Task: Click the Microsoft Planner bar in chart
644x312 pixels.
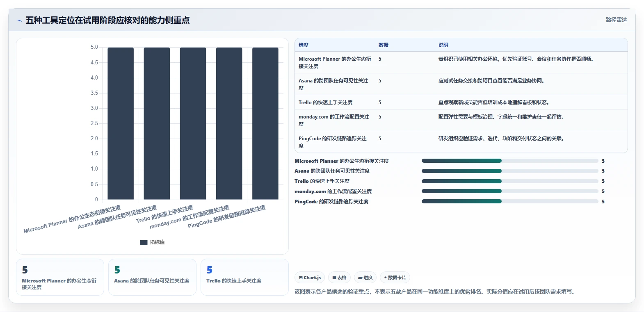Action: (121, 123)
